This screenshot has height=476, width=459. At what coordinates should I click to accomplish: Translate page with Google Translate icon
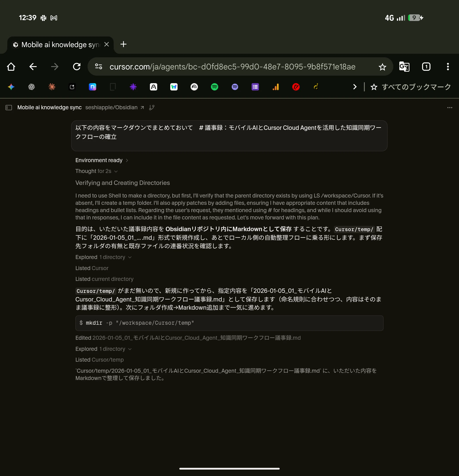404,67
